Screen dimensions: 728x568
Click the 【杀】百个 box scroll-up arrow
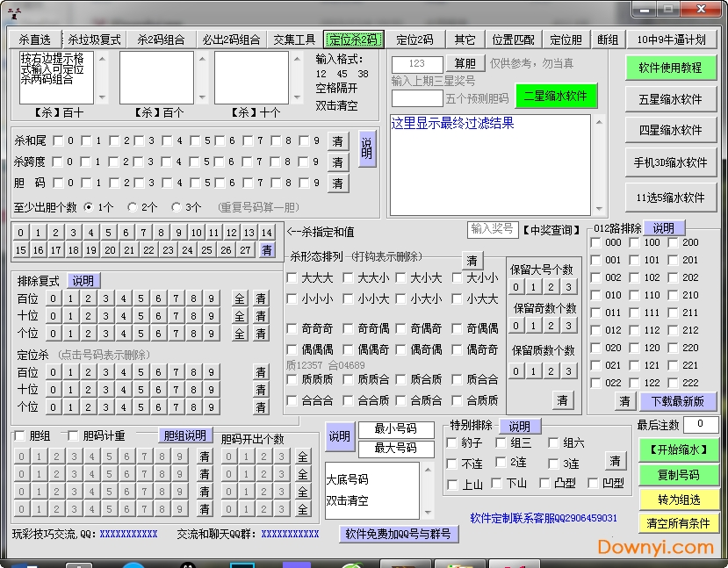202,59
